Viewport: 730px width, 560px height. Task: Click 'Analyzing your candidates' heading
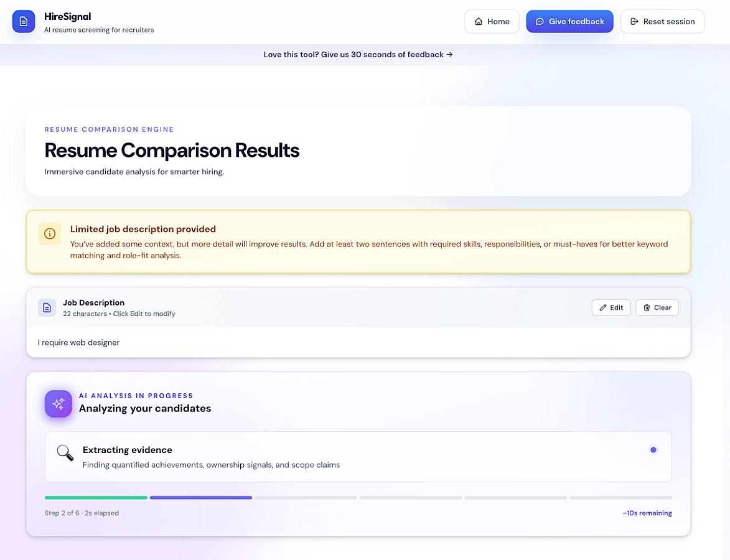point(145,408)
